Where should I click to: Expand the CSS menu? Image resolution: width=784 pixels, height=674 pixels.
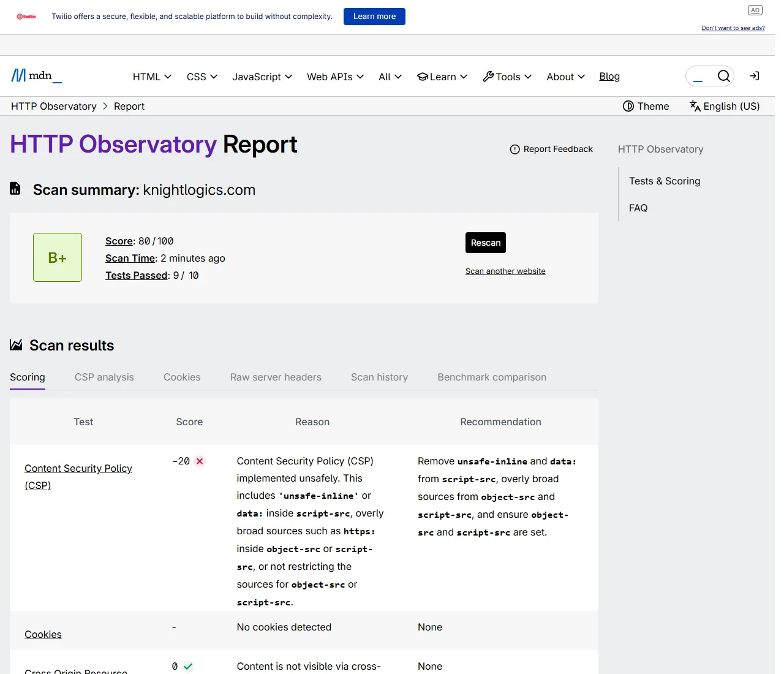(x=202, y=77)
